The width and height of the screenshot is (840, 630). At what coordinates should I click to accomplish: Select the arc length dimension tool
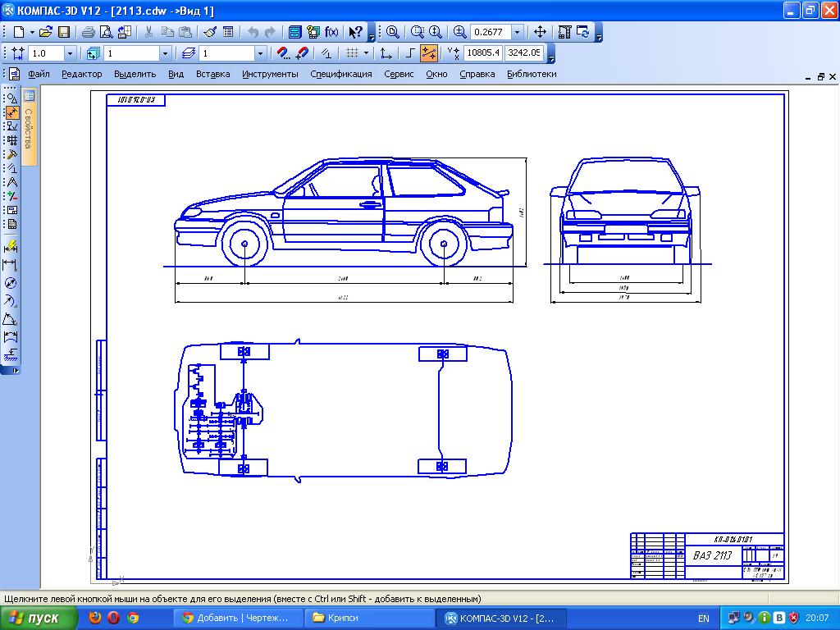[11, 337]
